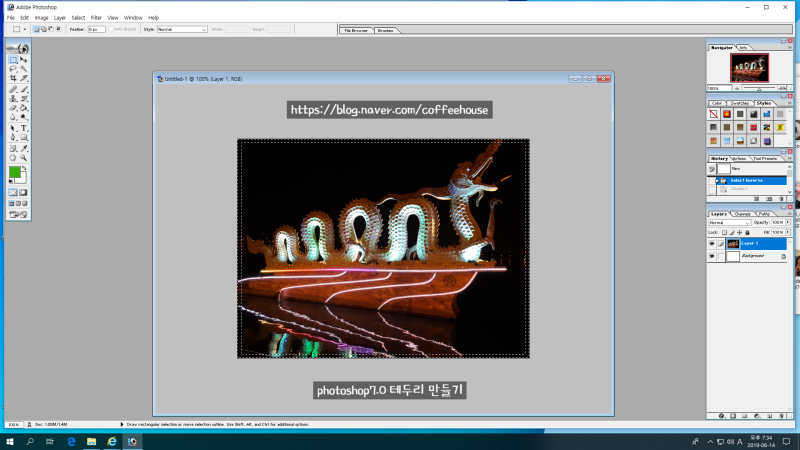Select the Crop tool
The height and width of the screenshot is (450, 800).
click(13, 79)
